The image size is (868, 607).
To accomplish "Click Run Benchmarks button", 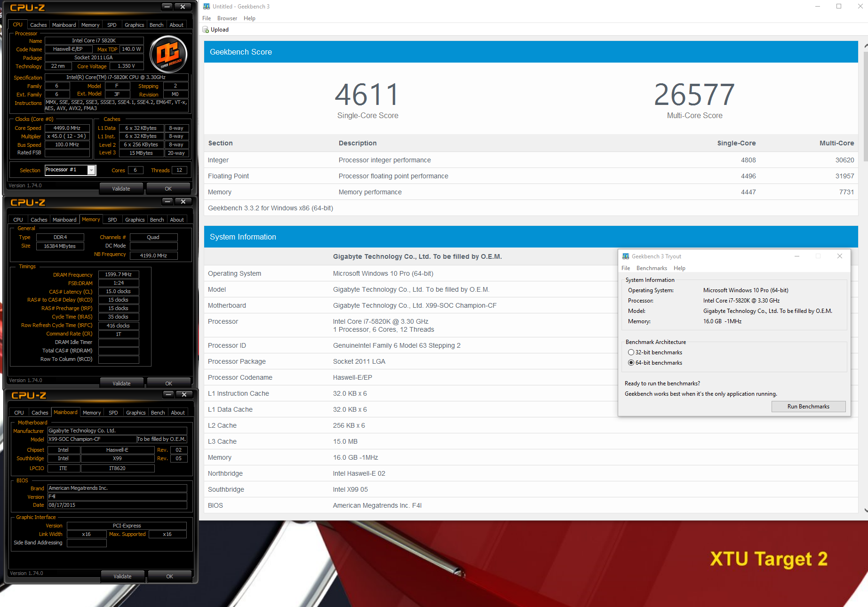I will tap(808, 407).
